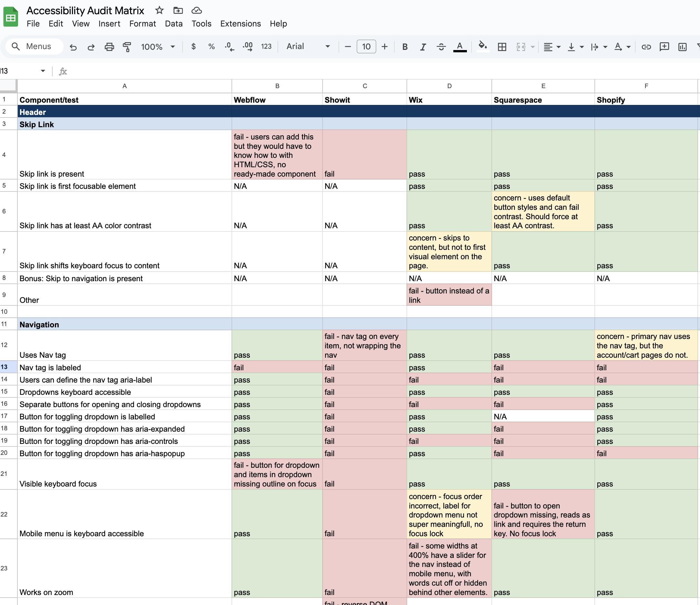Open the borders tool
The width and height of the screenshot is (700, 605).
502,46
